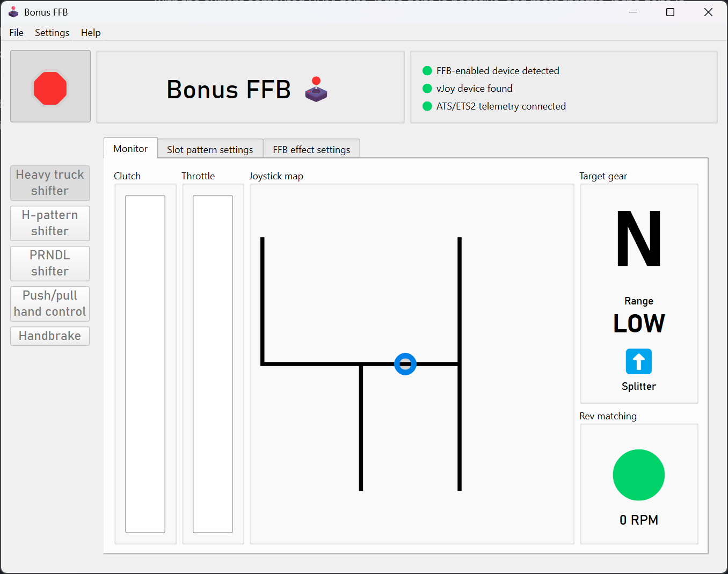Screen dimensions: 728x574
Task: Open the File menu
Action: pyautogui.click(x=17, y=33)
